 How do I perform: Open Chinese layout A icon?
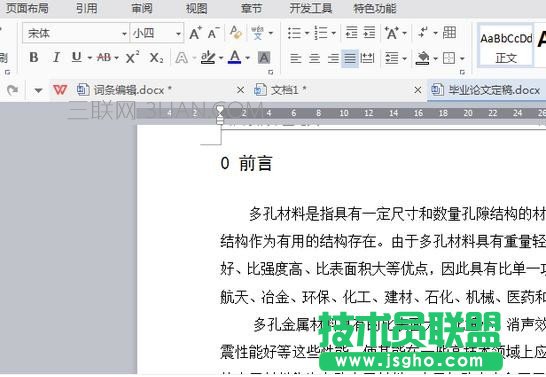pyautogui.click(x=391, y=33)
